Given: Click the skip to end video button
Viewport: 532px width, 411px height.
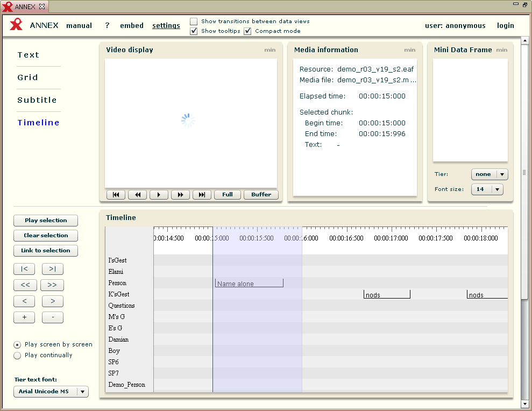Looking at the screenshot, I should (x=202, y=195).
